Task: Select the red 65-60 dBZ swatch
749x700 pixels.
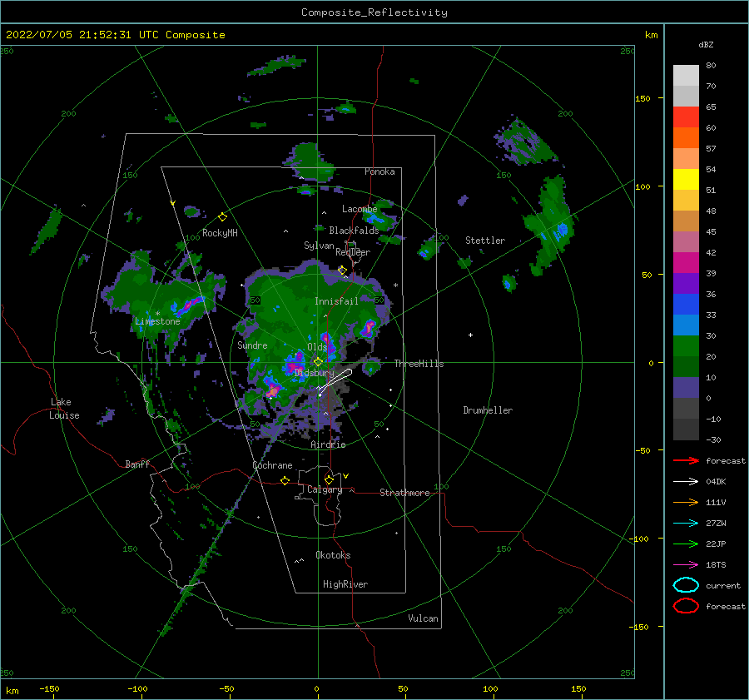Action: pyautogui.click(x=686, y=117)
